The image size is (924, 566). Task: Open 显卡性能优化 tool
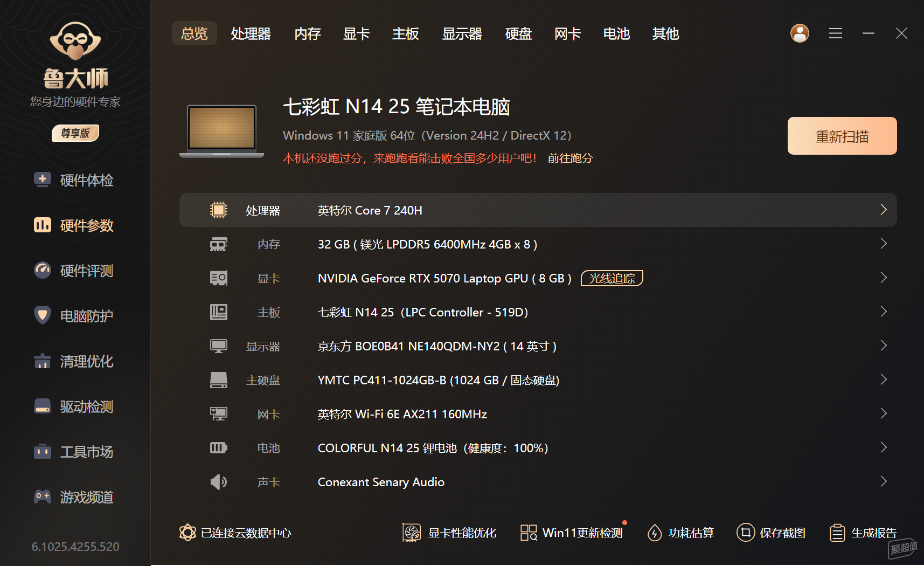pyautogui.click(x=449, y=533)
